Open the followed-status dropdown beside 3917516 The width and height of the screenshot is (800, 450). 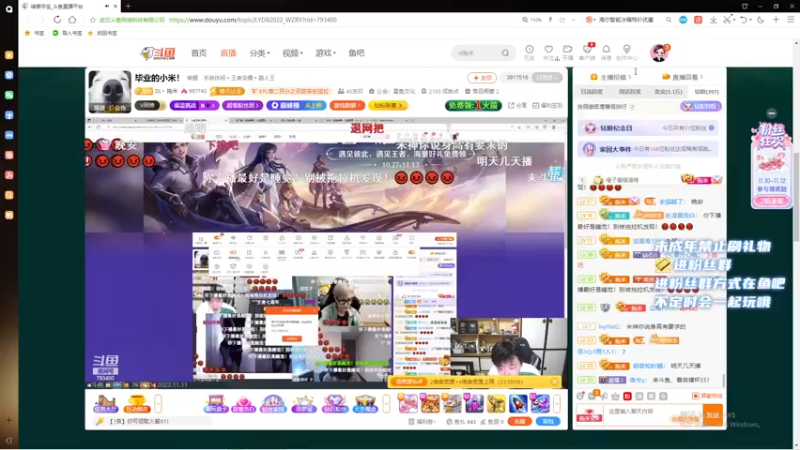point(546,78)
